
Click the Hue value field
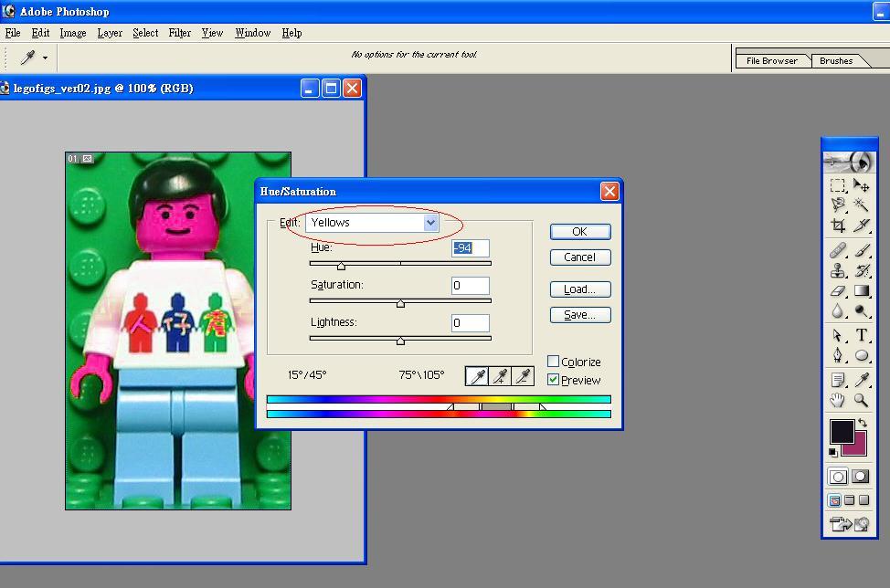470,247
